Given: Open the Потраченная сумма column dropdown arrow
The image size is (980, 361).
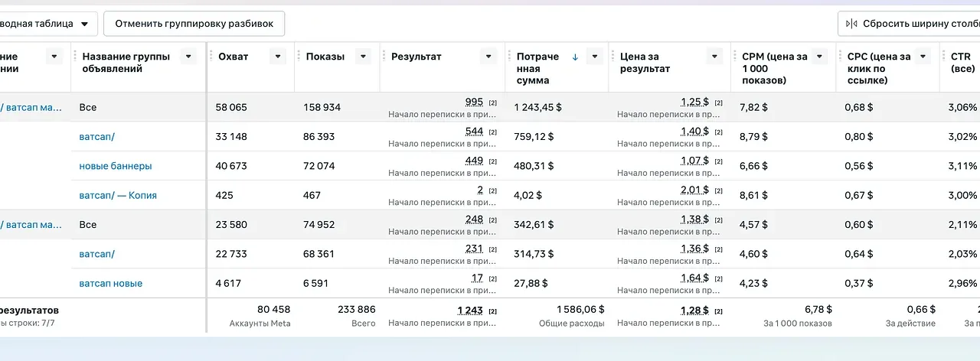Looking at the screenshot, I should click(594, 57).
